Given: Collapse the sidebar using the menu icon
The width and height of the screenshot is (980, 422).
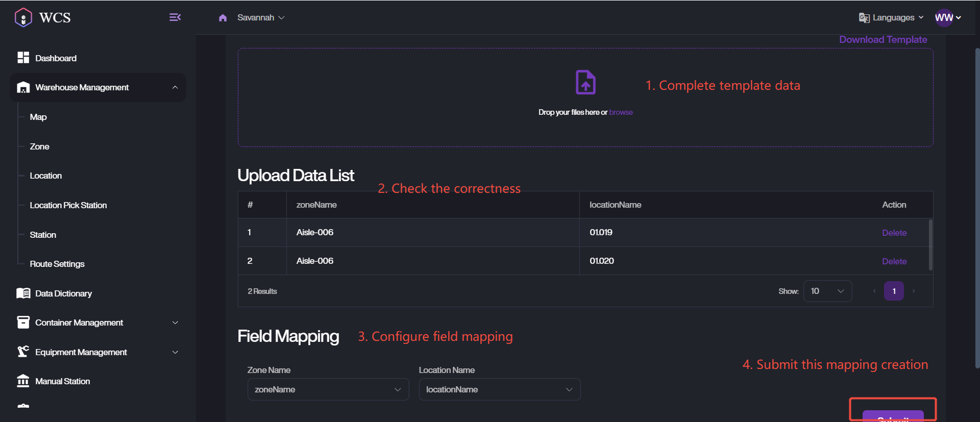Looking at the screenshot, I should 175,17.
